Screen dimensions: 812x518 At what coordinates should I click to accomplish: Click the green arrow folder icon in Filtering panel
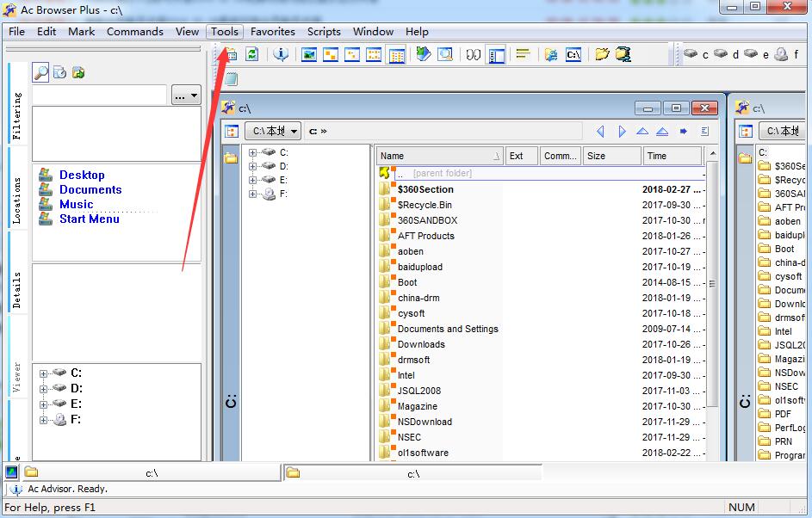coord(78,73)
